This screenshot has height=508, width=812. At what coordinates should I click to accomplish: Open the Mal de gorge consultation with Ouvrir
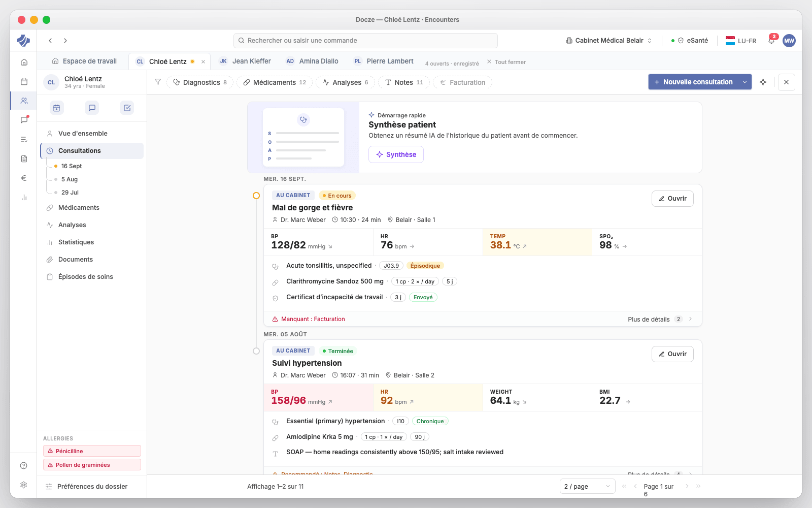[x=672, y=199]
